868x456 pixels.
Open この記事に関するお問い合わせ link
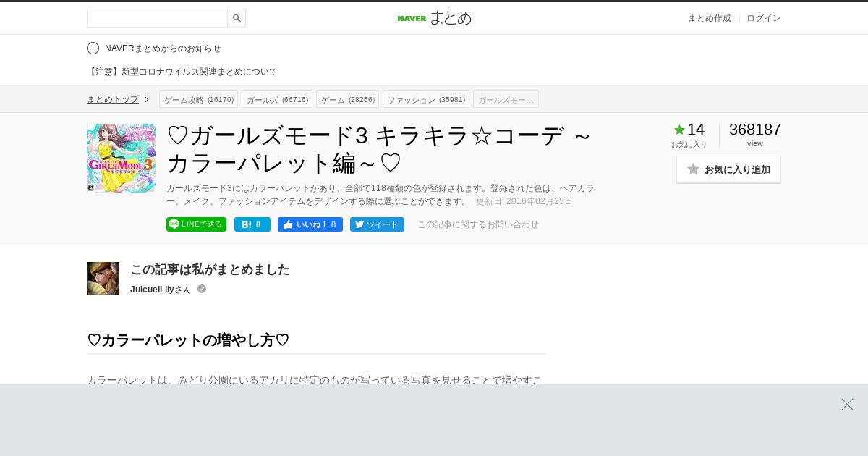pyautogui.click(x=478, y=224)
